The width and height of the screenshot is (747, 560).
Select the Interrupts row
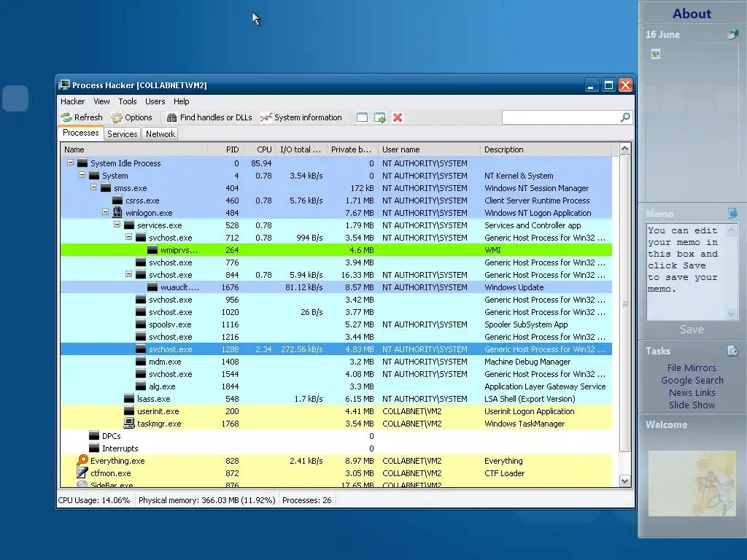click(x=336, y=448)
